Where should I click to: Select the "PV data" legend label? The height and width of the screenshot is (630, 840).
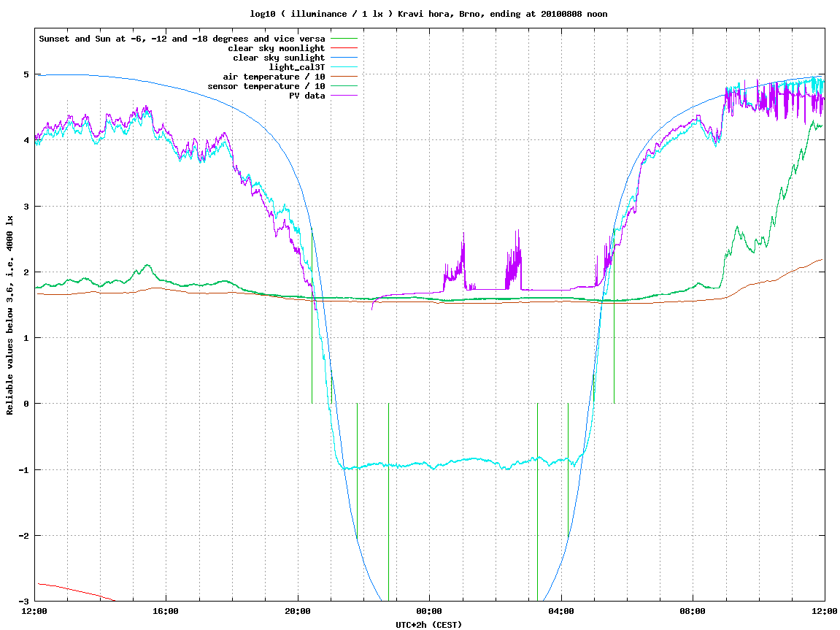(307, 96)
